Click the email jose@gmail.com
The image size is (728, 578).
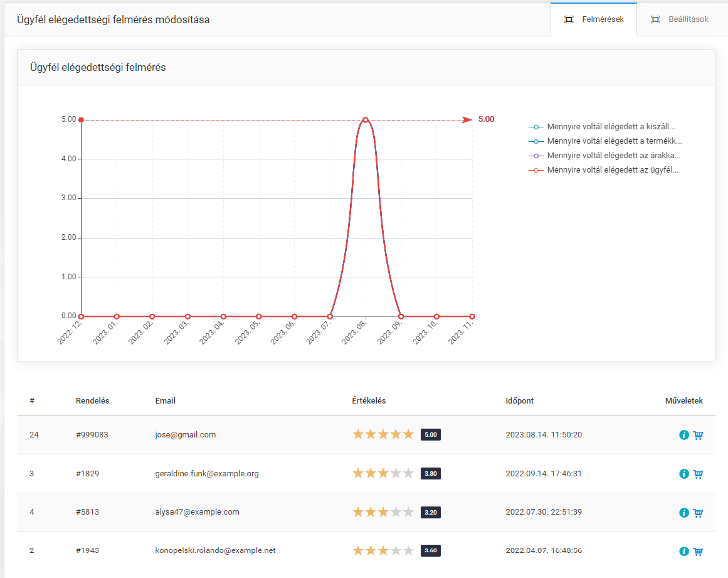186,435
